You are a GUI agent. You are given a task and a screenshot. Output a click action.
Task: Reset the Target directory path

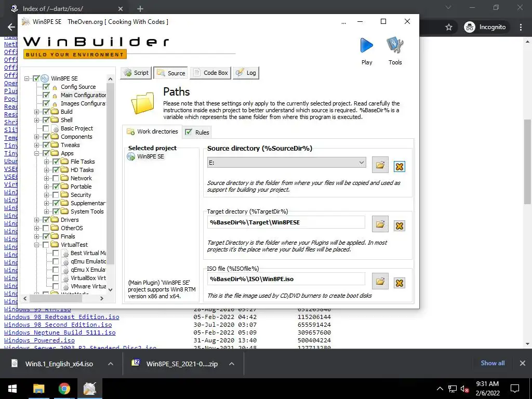point(400,225)
